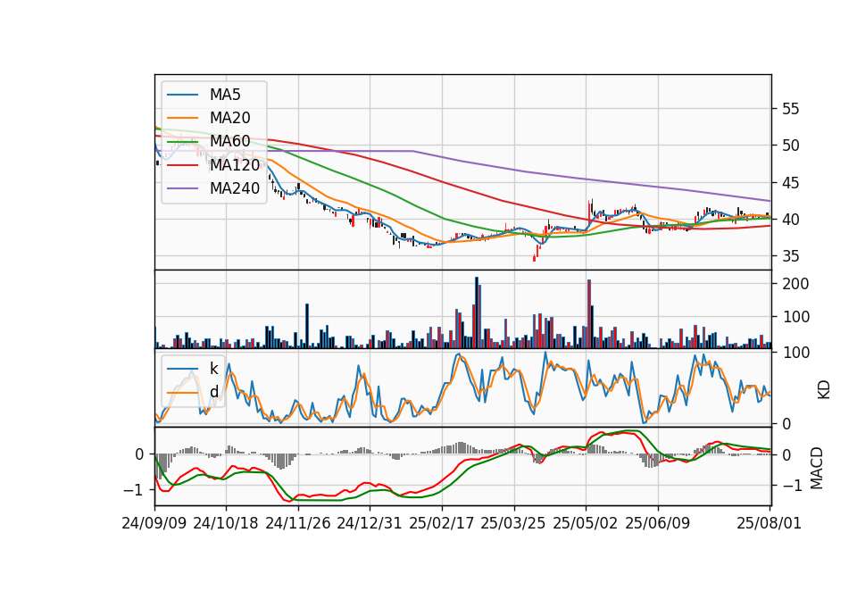The height and width of the screenshot is (616, 857).
Task: Click the MA5 legend label
Action: point(225,95)
